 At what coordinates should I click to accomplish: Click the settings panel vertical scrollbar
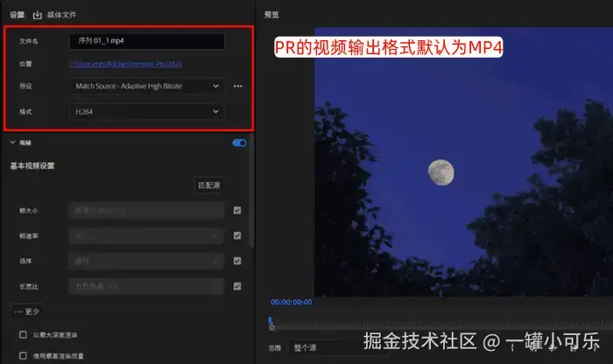(251, 192)
